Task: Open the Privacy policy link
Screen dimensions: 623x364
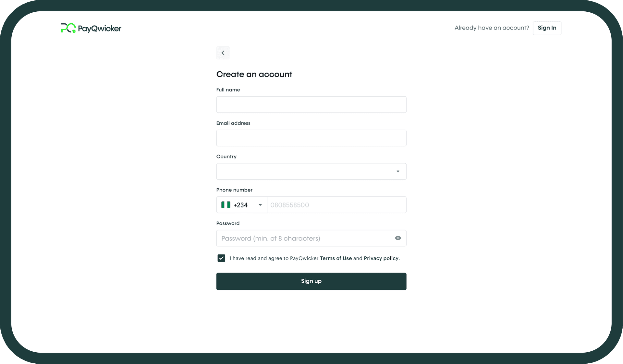Action: pos(381,258)
